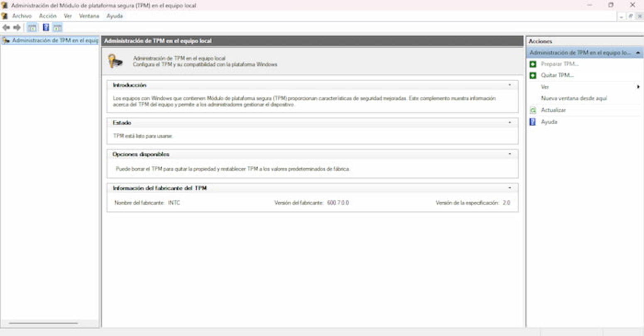Click Quitar TPM... action
Viewport: 644px width, 336px height.
coord(557,75)
